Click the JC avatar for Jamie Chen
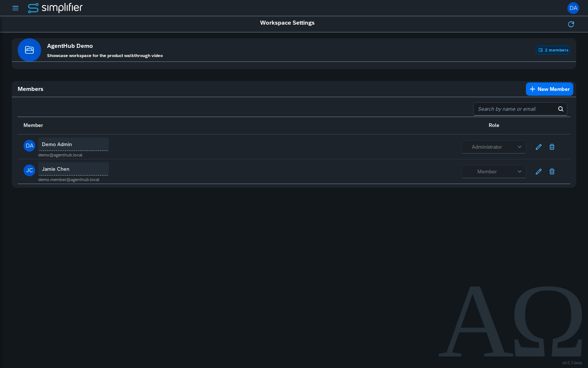Viewport: 588px width, 368px height. [29, 170]
